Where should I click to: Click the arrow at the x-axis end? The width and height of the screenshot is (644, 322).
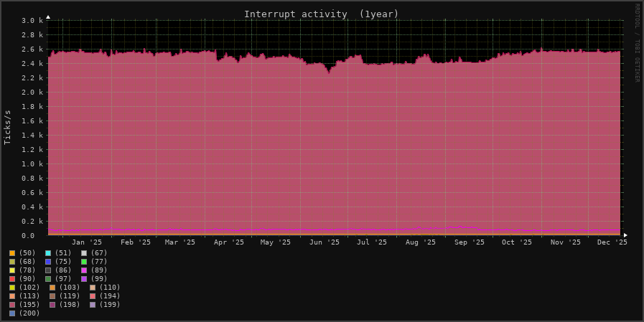tap(625, 235)
